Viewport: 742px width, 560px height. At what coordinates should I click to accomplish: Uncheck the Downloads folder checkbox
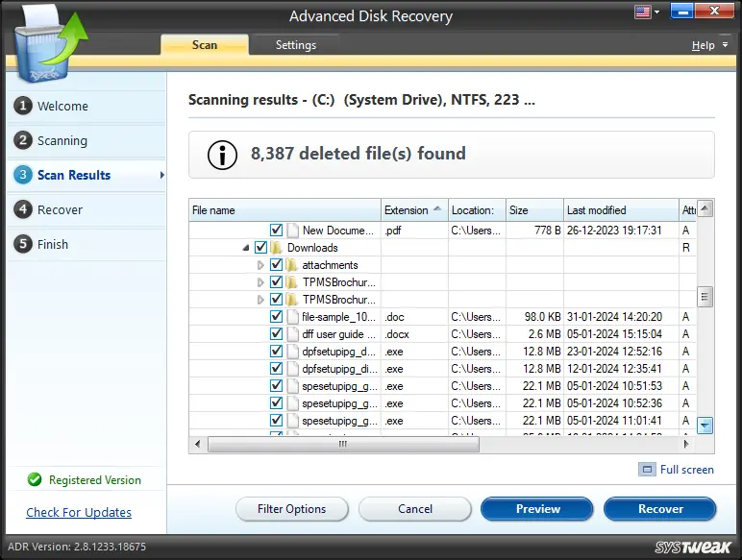click(x=260, y=248)
